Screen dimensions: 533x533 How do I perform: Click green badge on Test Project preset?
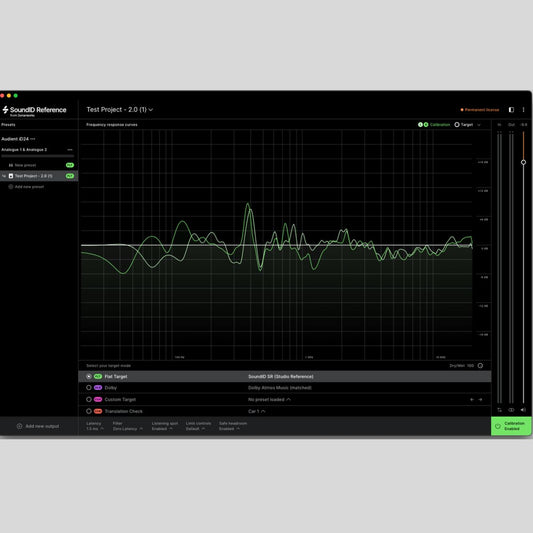[x=70, y=176]
